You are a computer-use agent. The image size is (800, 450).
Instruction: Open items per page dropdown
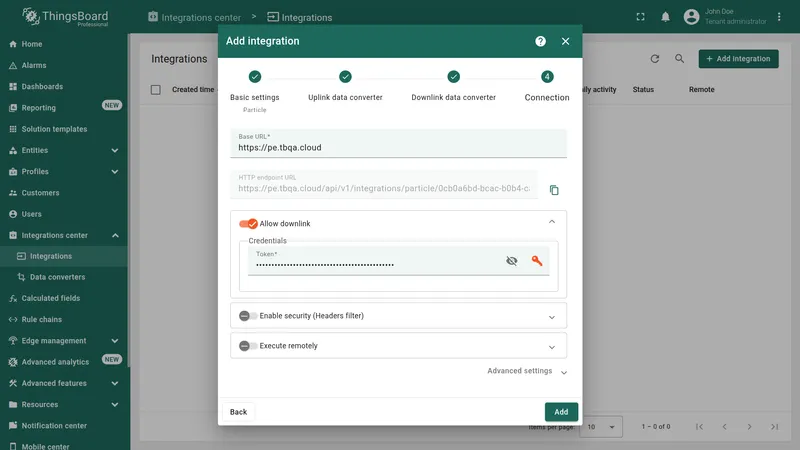[602, 427]
